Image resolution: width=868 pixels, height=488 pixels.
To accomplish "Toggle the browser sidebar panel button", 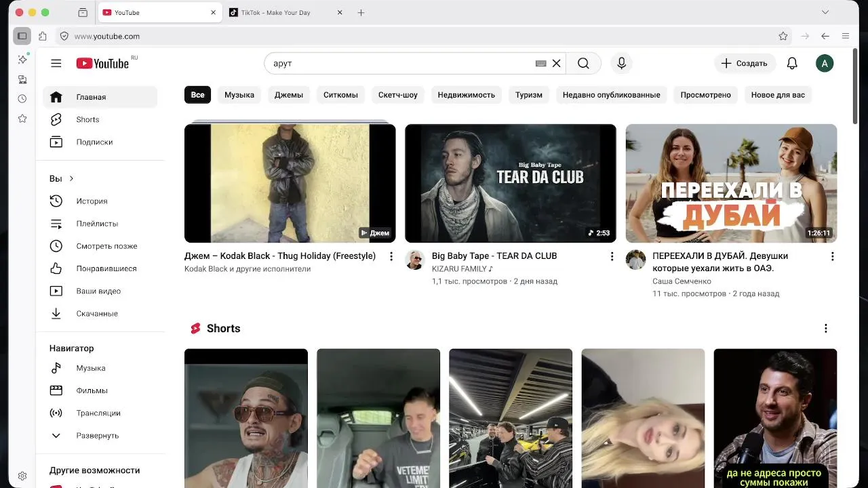I will (x=22, y=36).
